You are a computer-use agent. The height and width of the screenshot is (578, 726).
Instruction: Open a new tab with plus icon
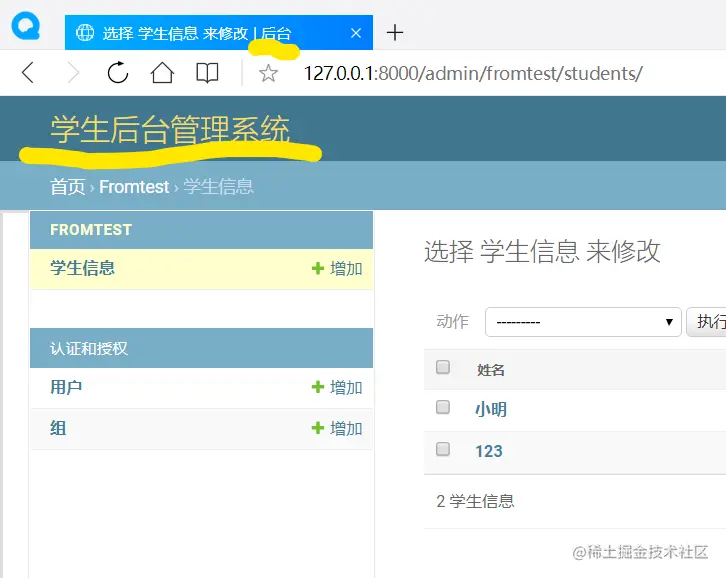395,32
